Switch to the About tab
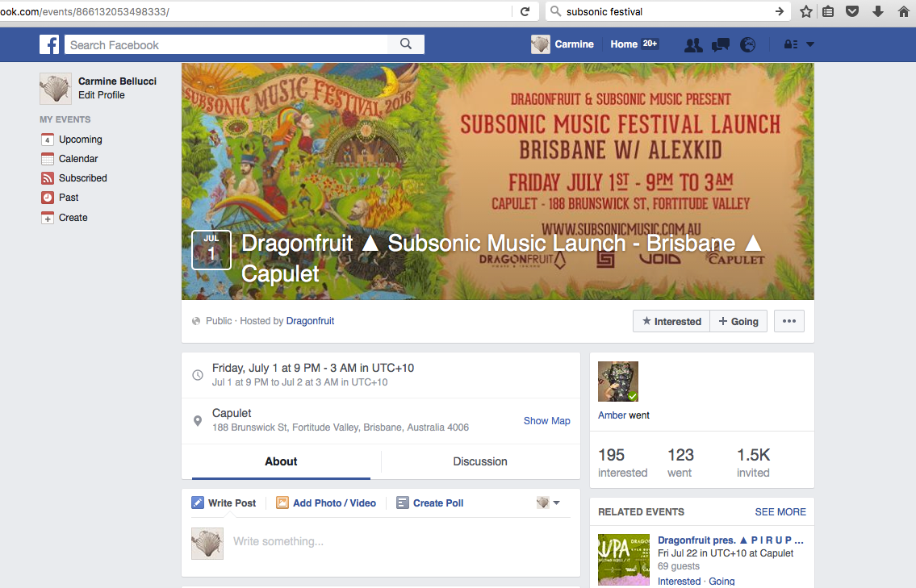This screenshot has height=588, width=916. click(x=281, y=461)
